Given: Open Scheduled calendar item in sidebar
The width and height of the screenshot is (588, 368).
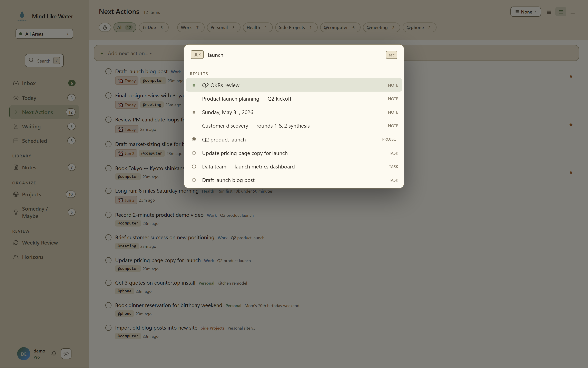Looking at the screenshot, I should point(44,141).
